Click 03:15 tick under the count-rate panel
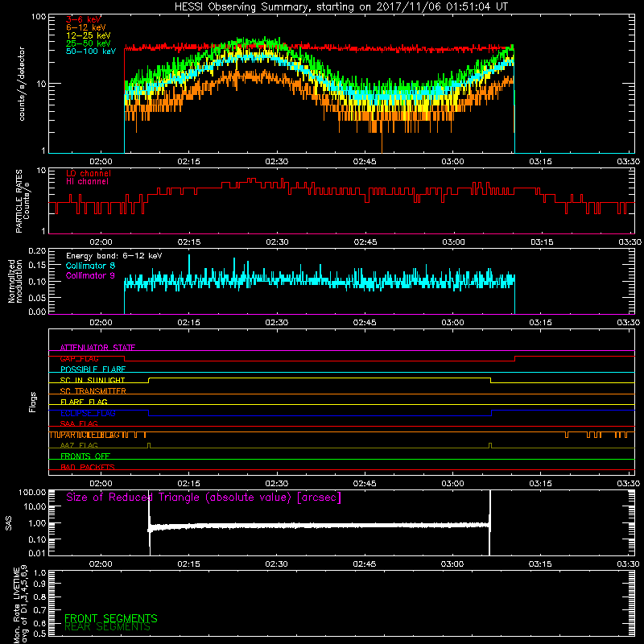 [x=540, y=162]
